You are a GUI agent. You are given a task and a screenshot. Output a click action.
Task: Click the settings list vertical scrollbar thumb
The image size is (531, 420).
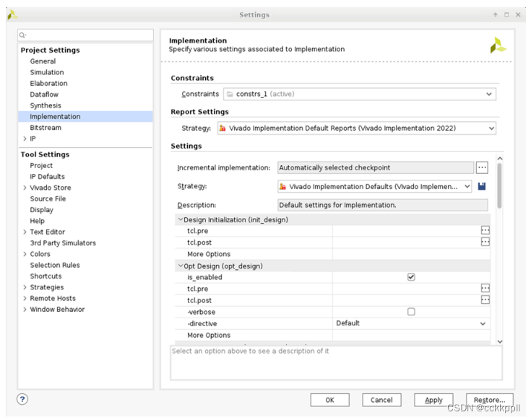[x=499, y=185]
